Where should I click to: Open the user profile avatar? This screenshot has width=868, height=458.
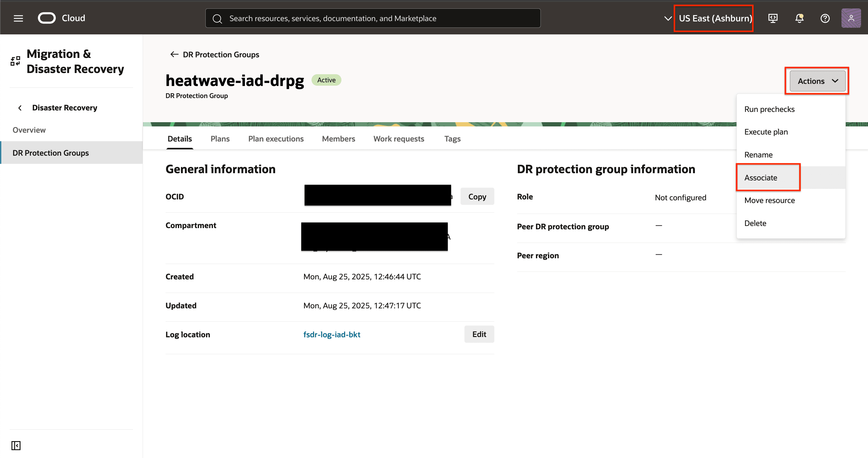pyautogui.click(x=851, y=18)
